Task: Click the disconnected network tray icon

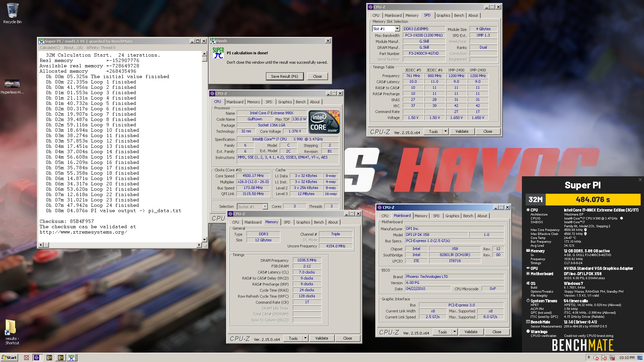Action: pyautogui.click(x=612, y=358)
